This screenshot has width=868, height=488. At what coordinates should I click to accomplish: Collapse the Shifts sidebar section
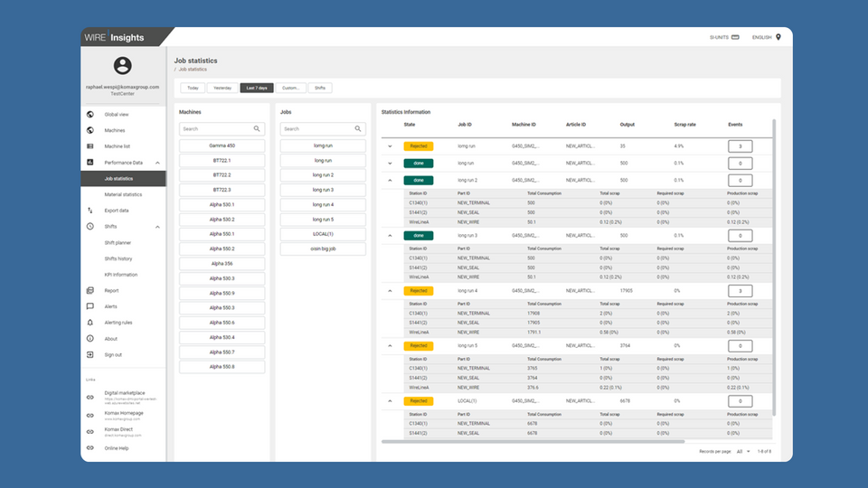click(x=158, y=227)
